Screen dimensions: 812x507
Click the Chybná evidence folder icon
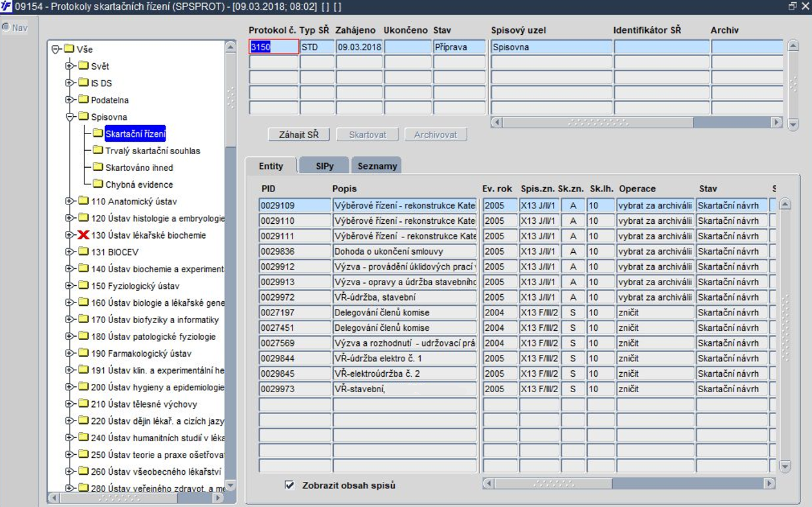[98, 184]
